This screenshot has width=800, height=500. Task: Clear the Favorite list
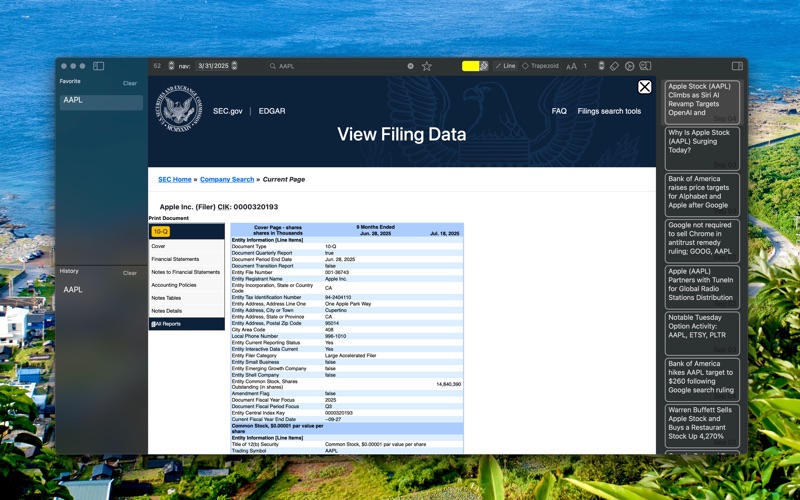click(x=130, y=83)
